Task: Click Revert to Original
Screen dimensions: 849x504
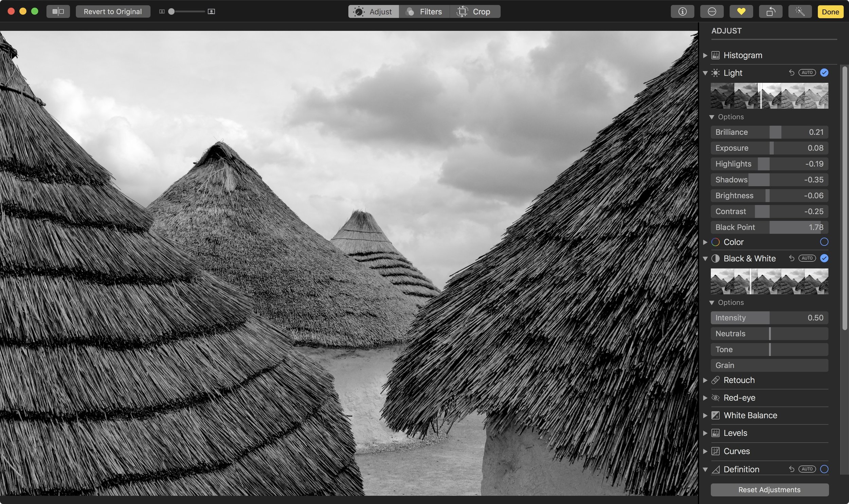Action: click(x=113, y=12)
